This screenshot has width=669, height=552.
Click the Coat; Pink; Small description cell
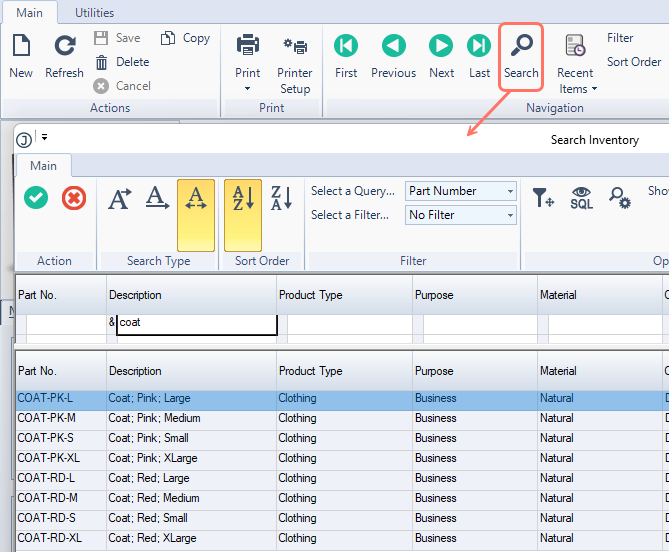[192, 438]
